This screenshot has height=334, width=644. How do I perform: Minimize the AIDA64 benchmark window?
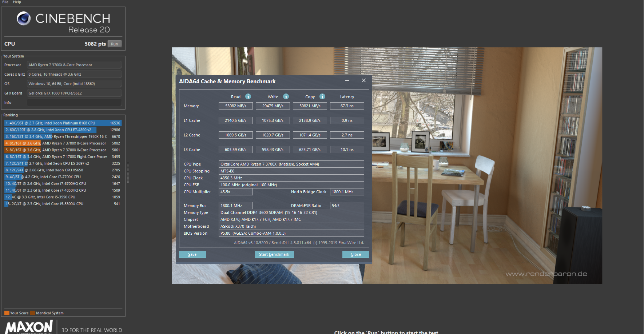(x=347, y=81)
